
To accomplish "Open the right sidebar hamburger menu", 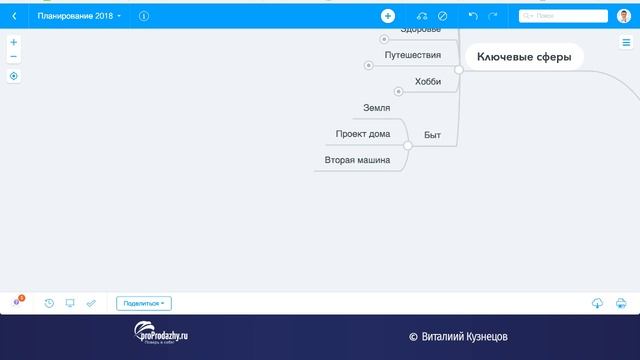I will (x=626, y=42).
